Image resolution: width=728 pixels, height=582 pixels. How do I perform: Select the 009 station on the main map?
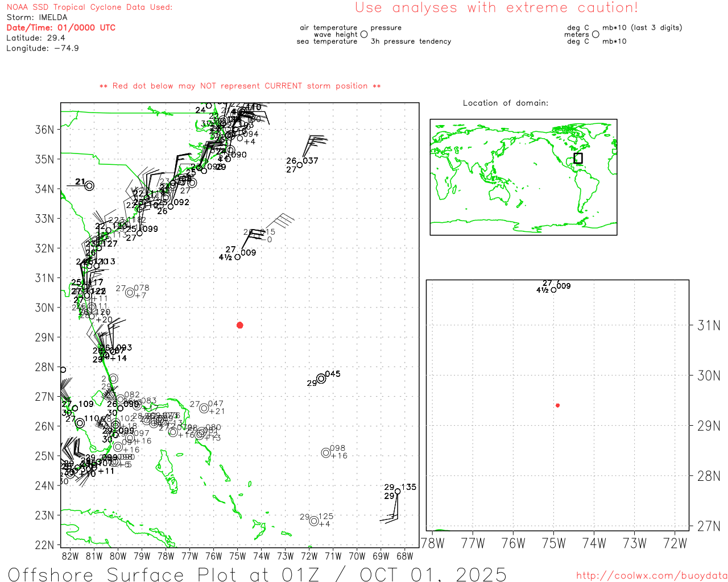click(x=238, y=257)
